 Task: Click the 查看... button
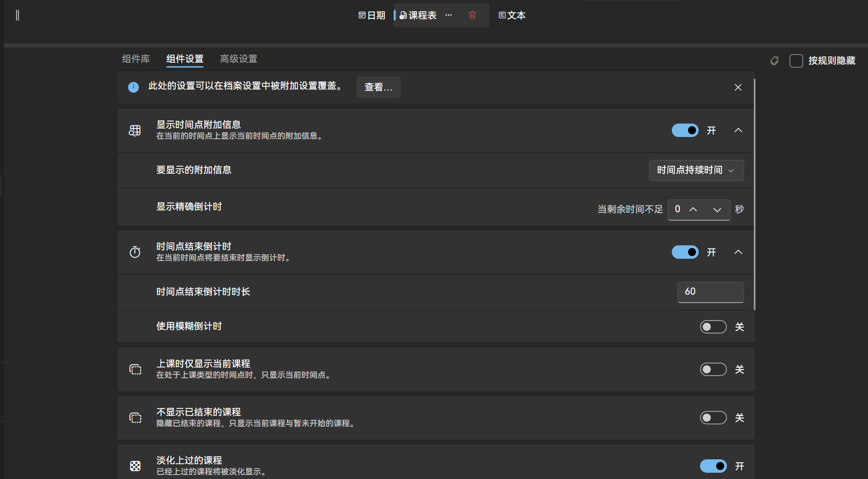(x=378, y=87)
